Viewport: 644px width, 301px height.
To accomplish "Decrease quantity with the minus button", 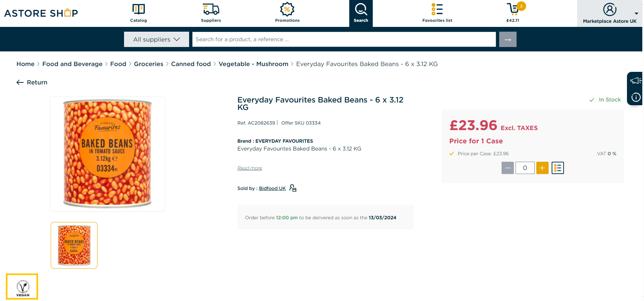I will pos(507,168).
